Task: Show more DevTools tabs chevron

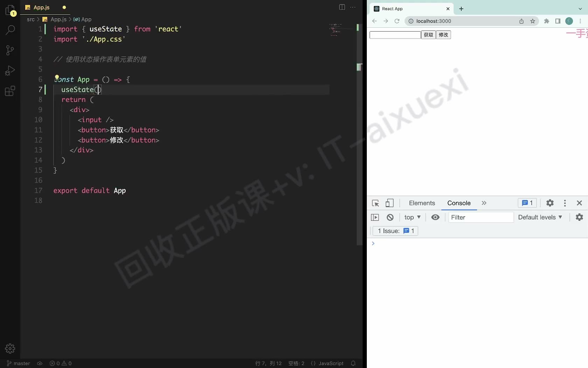Action: coord(484,203)
